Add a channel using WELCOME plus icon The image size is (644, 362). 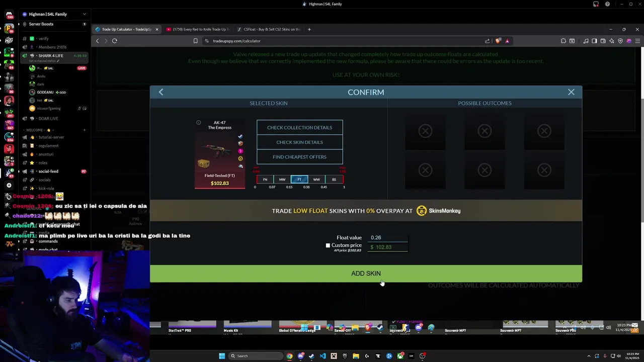[84, 130]
